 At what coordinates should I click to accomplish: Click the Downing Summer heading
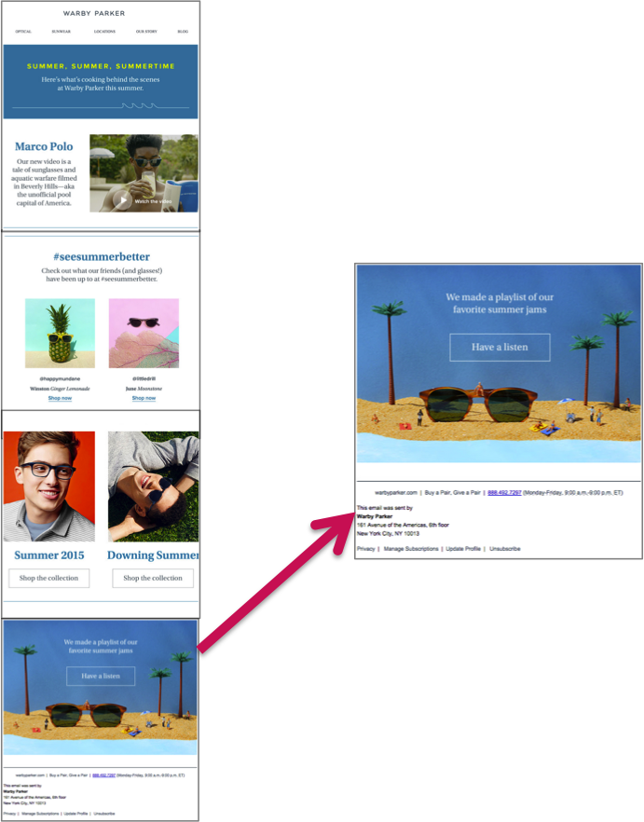153,555
